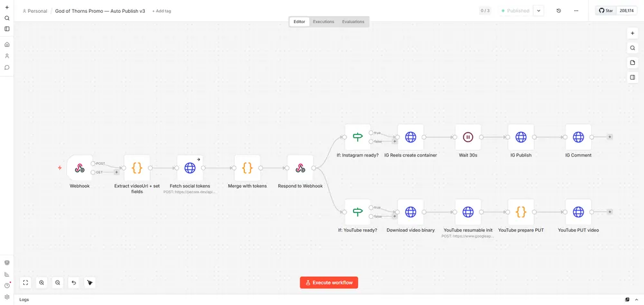Switch to the Executions tab
Viewport: 644px width, 305px height.
click(323, 22)
